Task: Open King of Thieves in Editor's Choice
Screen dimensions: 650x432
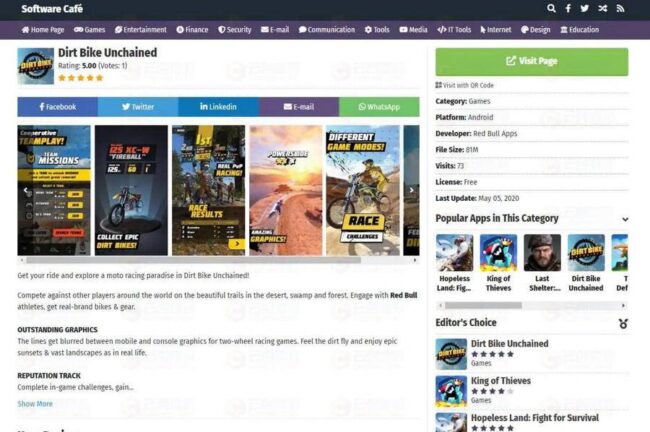Action: pos(501,381)
